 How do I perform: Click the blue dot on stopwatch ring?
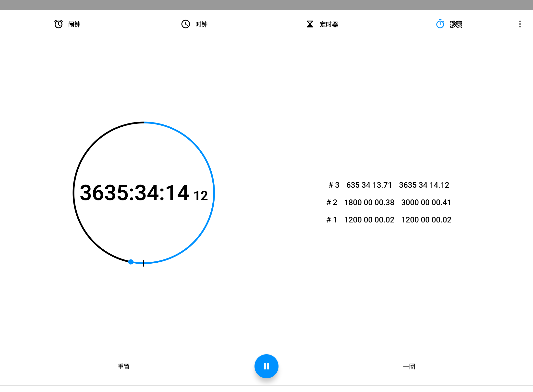(131, 262)
